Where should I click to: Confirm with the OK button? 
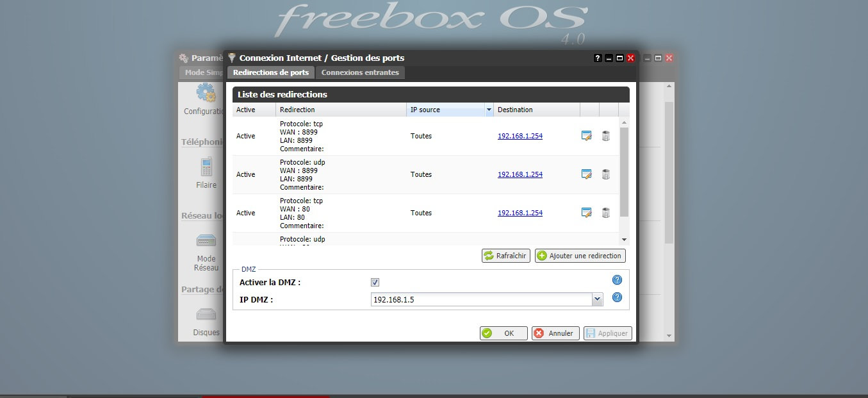coord(504,333)
